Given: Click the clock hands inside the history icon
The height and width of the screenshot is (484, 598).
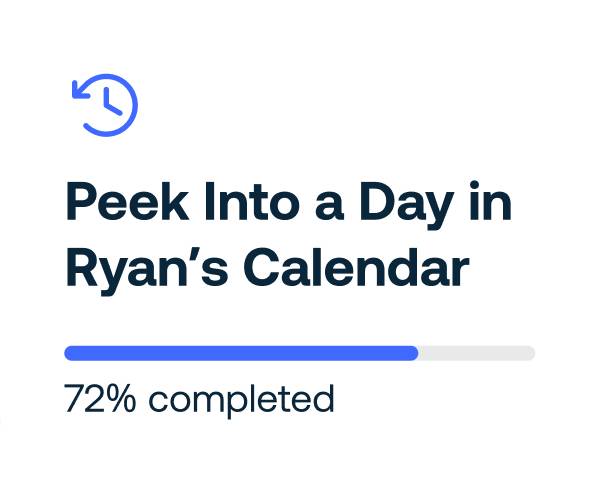Looking at the screenshot, I should click(112, 101).
